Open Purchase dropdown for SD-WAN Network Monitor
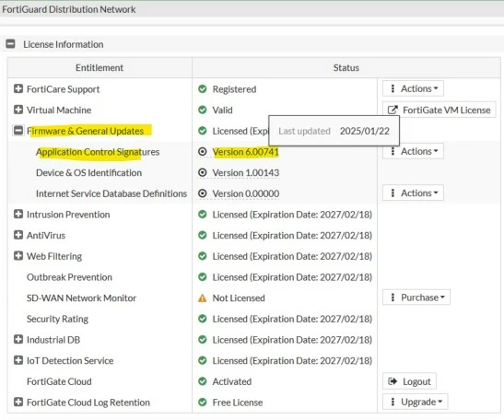Viewport: 504px width, 420px height. pyautogui.click(x=416, y=297)
